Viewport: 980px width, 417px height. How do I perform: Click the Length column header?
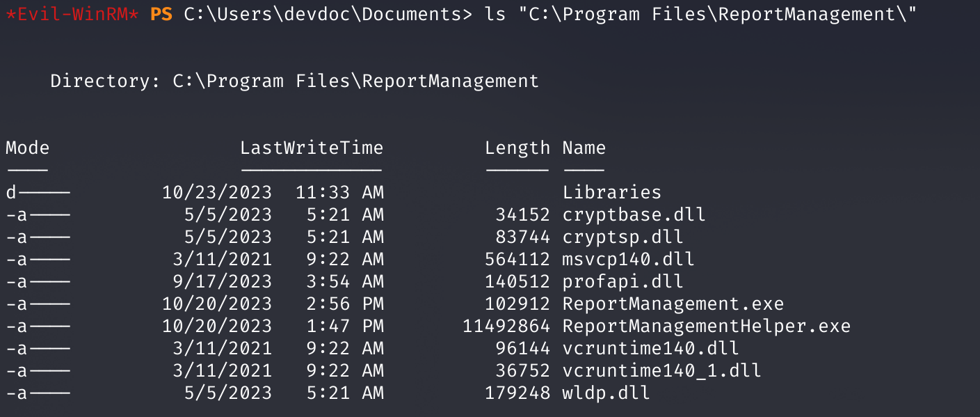coord(517,148)
